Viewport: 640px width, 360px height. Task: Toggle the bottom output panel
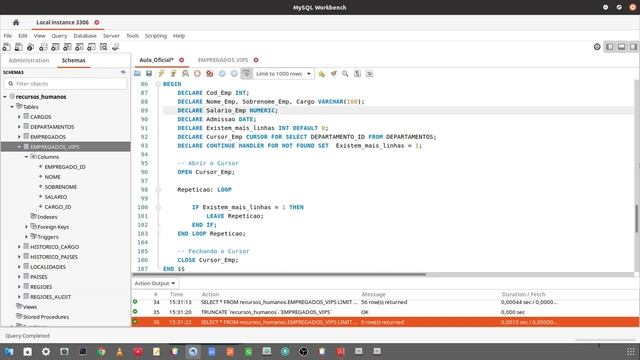tap(621, 47)
